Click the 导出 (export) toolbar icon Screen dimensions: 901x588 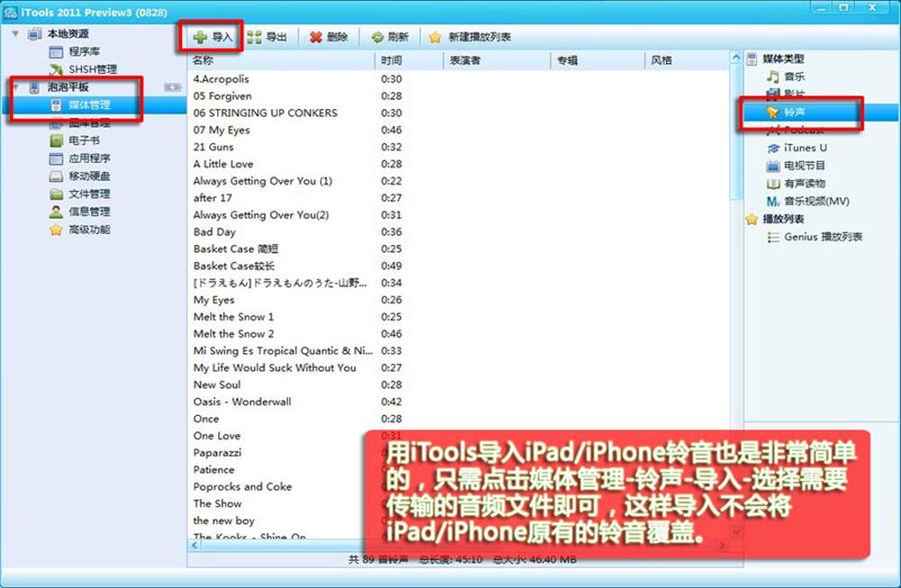point(254,37)
